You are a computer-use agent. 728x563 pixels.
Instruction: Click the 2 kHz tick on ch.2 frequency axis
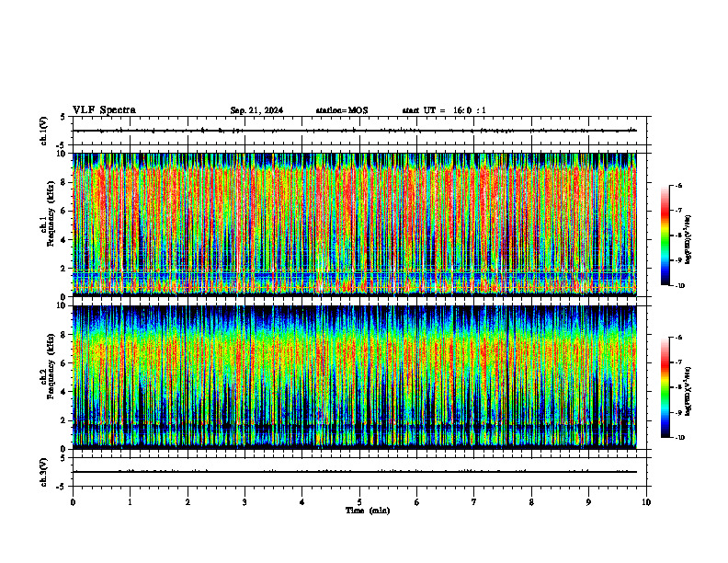pyautogui.click(x=63, y=420)
